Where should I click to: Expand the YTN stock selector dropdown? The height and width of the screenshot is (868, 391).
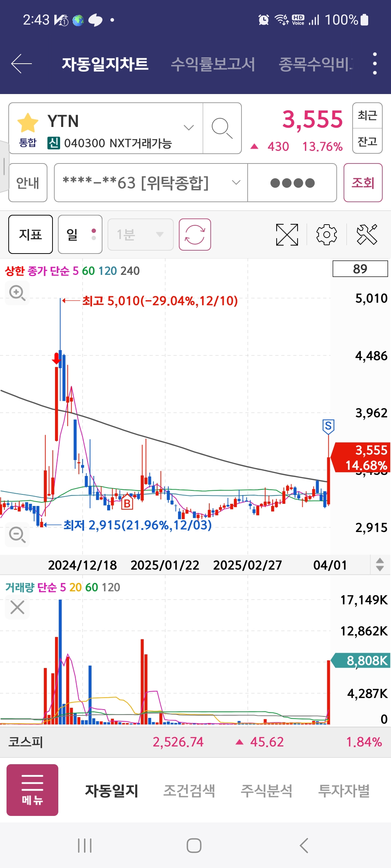point(189,128)
